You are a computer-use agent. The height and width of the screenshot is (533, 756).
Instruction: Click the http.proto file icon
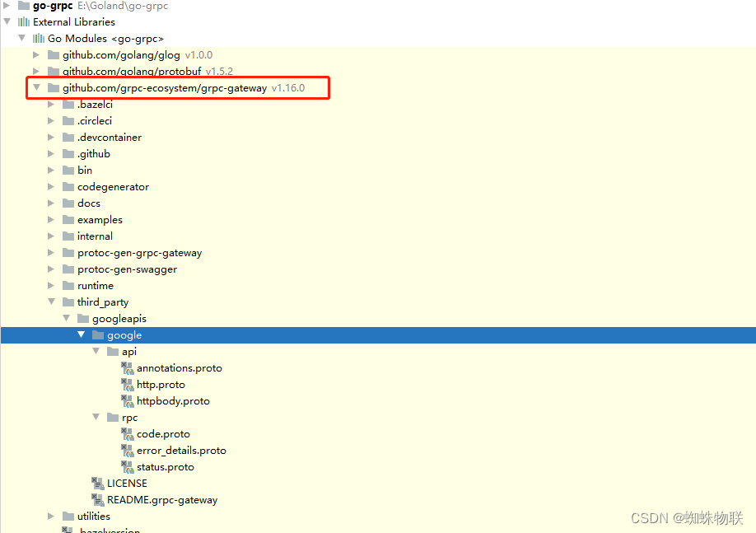pyautogui.click(x=128, y=385)
